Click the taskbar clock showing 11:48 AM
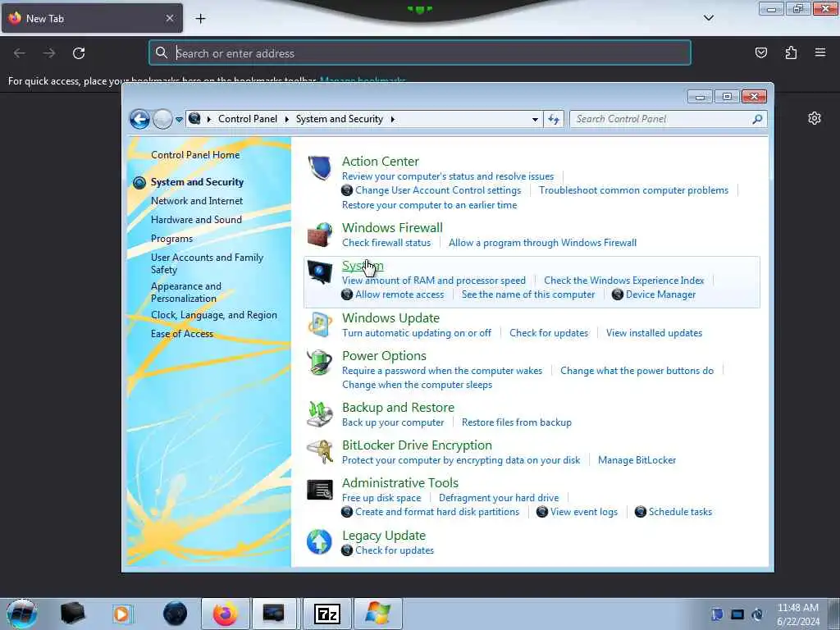Screen dimensions: 840x630 coord(797,614)
